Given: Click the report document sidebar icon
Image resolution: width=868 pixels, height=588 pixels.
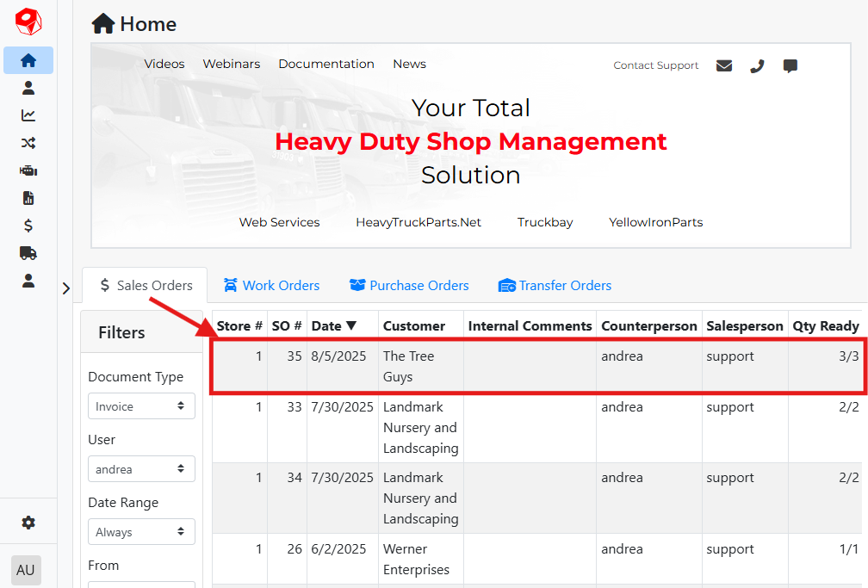Looking at the screenshot, I should click(x=28, y=198).
